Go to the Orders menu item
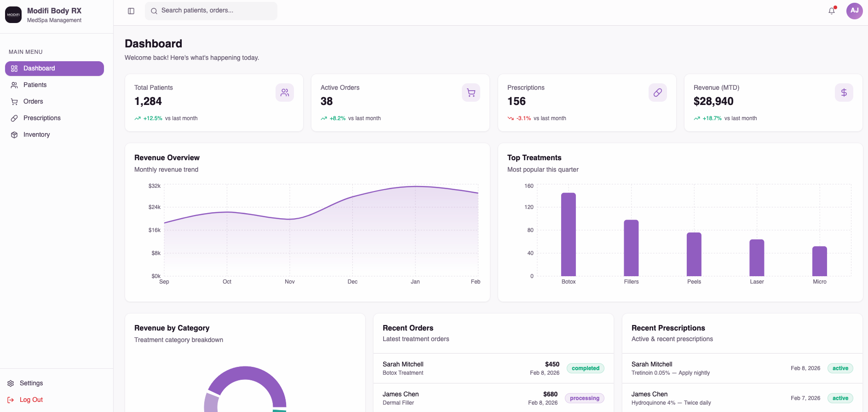The height and width of the screenshot is (412, 868). (33, 101)
